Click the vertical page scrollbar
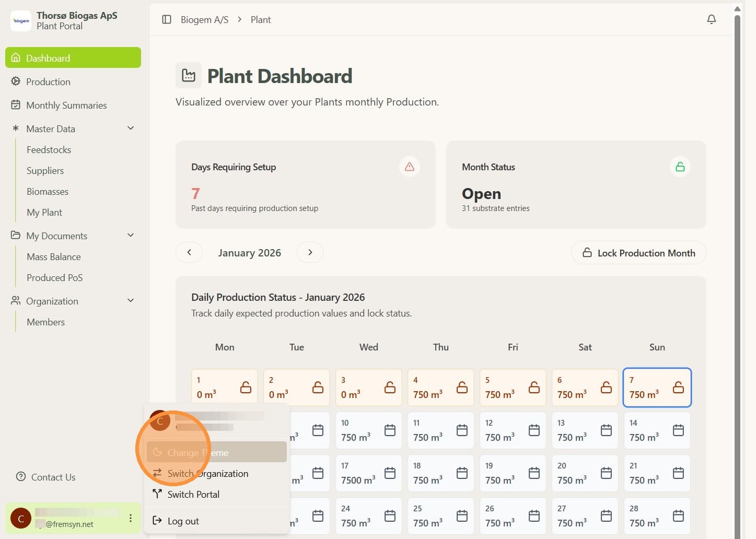Image resolution: width=756 pixels, height=539 pixels. [737, 272]
